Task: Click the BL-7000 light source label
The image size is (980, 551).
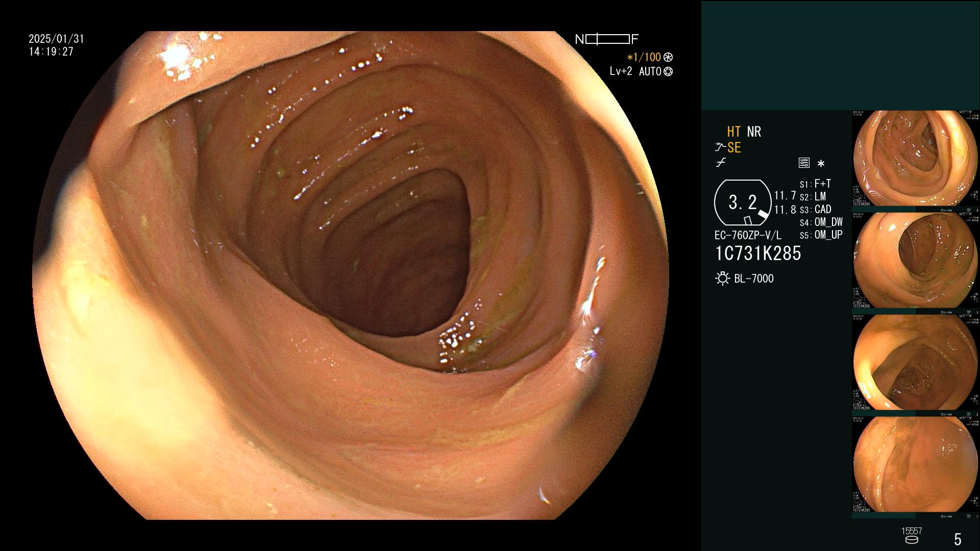Action: [754, 279]
